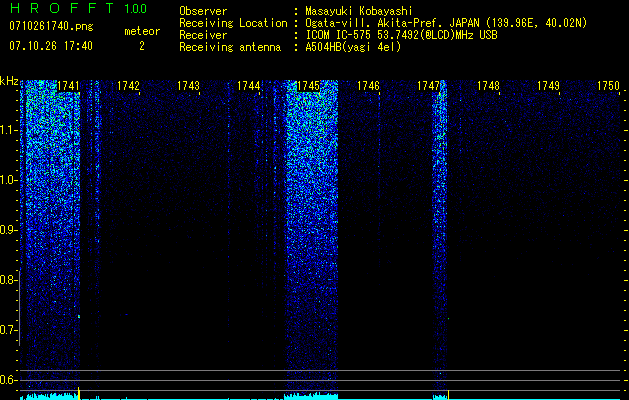Click the 1743 time marker
629x400 pixels.
pyautogui.click(x=188, y=86)
